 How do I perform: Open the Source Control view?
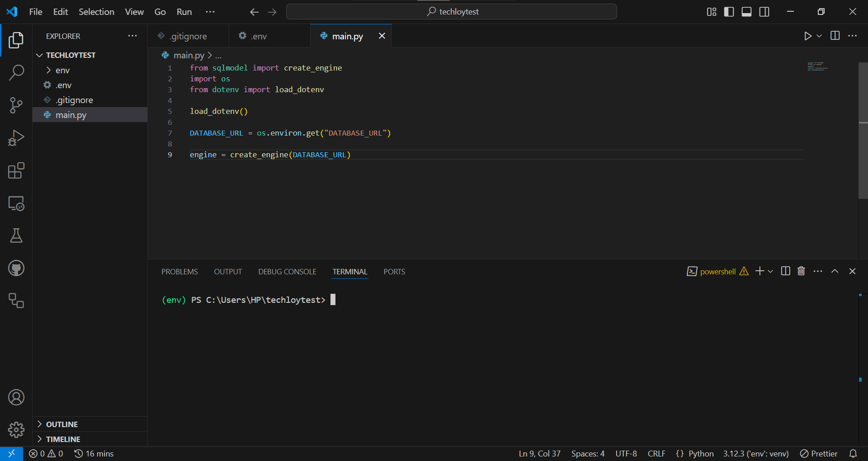click(16, 105)
